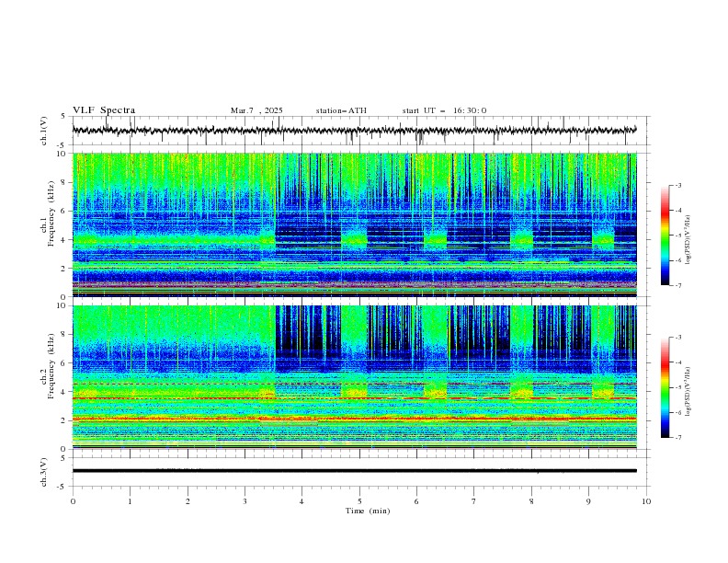Click the ch.1 spectrogram color scale bar
Viewport: 728px width, 563px height.
click(665, 236)
